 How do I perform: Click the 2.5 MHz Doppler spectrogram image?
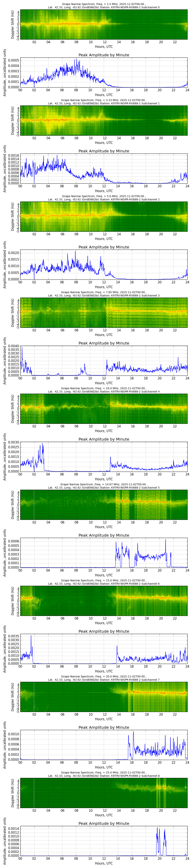[x=104, y=25]
